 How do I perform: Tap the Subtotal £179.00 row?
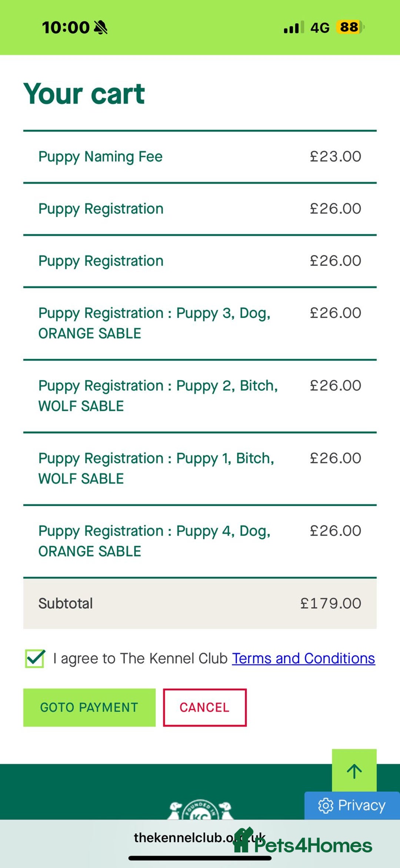[x=200, y=603]
